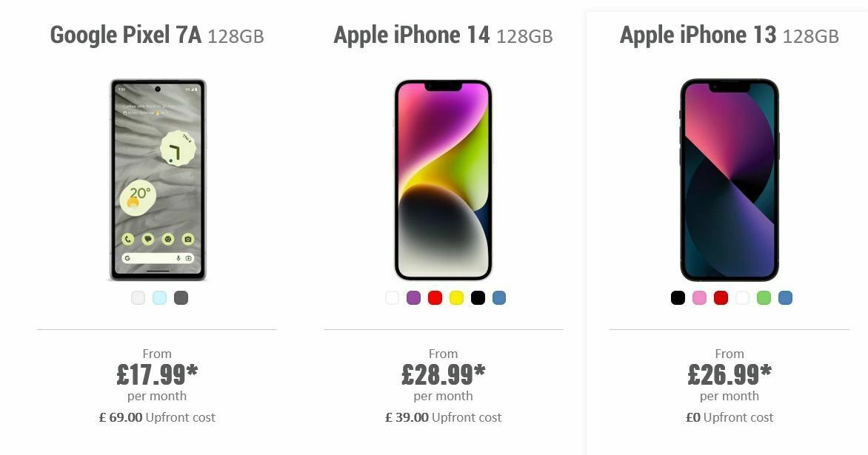Image resolution: width=868 pixels, height=455 pixels.
Task: Select the white color swatch for Pixel 7A
Action: 136,297
